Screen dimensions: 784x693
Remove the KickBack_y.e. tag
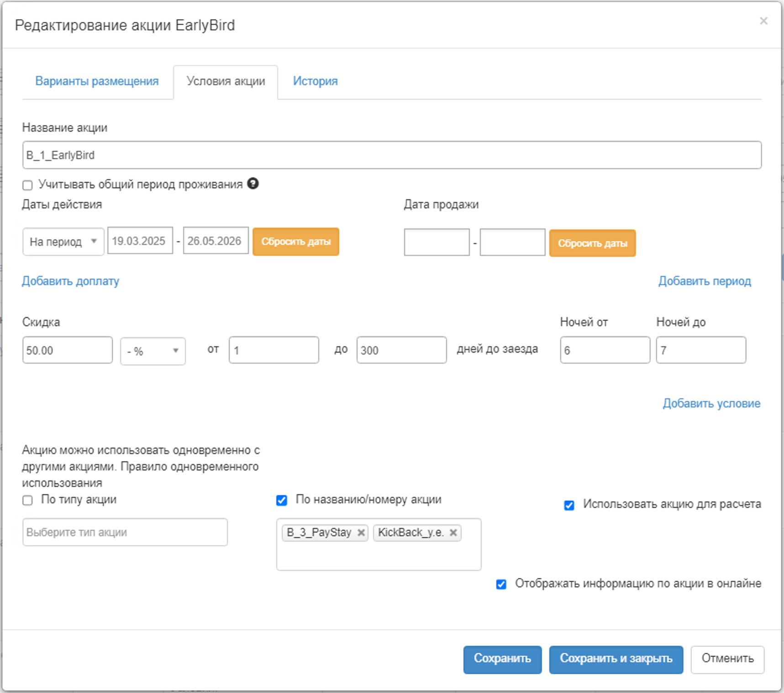(453, 533)
